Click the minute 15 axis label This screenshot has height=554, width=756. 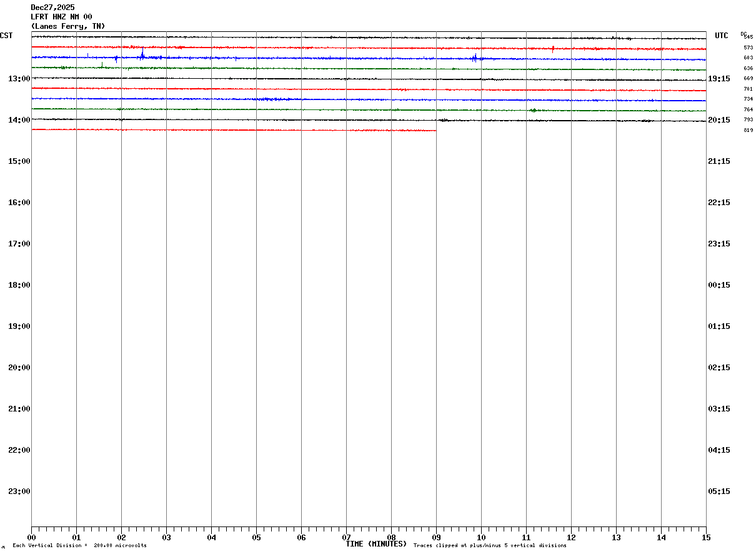click(706, 538)
